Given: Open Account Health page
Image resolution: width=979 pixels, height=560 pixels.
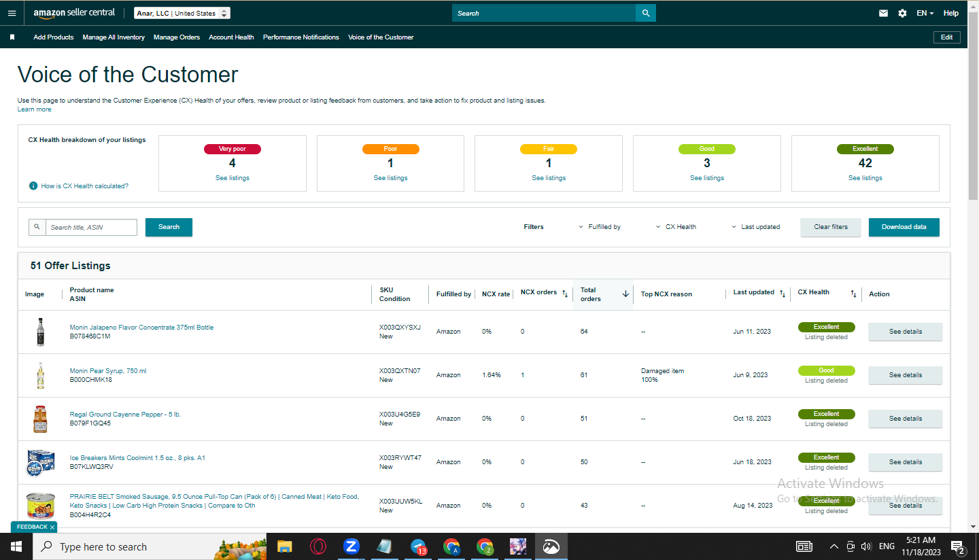Looking at the screenshot, I should (231, 37).
